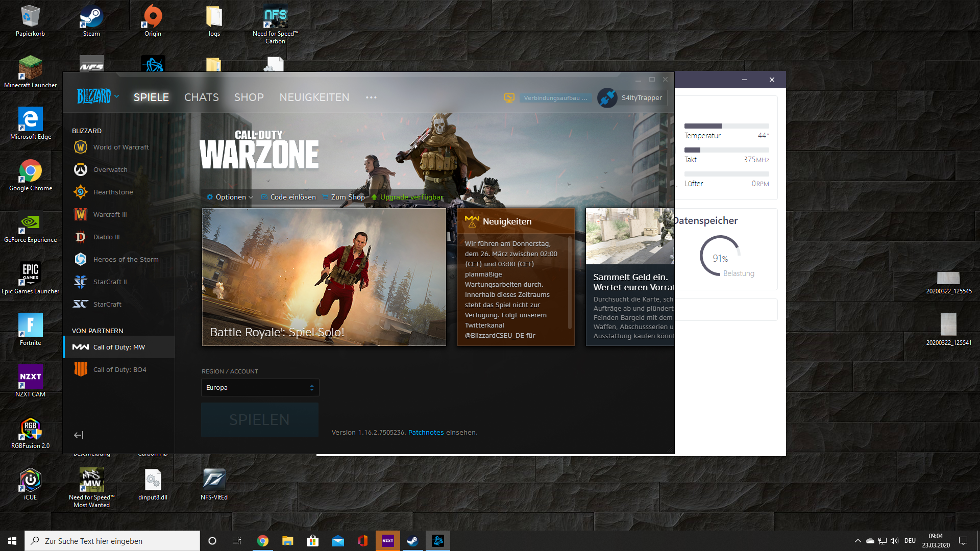The width and height of the screenshot is (980, 551).
Task: Open StarCraft II game page
Action: click(x=110, y=282)
